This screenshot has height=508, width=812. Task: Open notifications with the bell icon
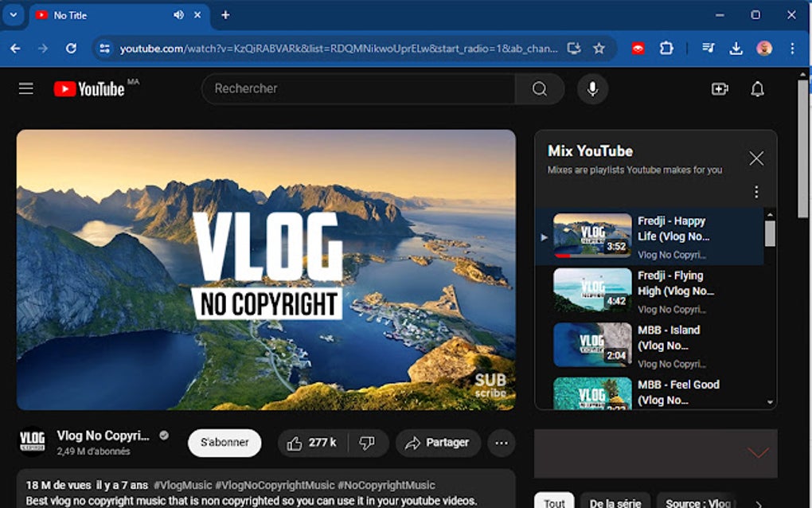click(756, 89)
